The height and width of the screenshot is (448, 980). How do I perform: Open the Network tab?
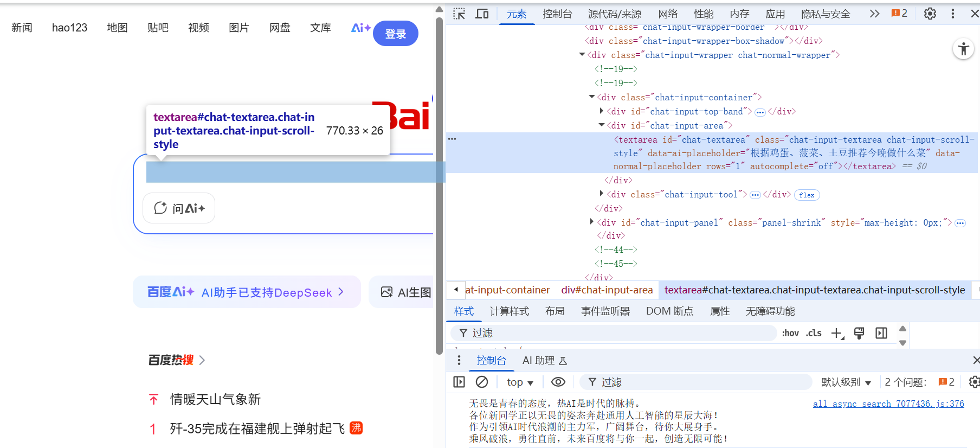pyautogui.click(x=668, y=14)
